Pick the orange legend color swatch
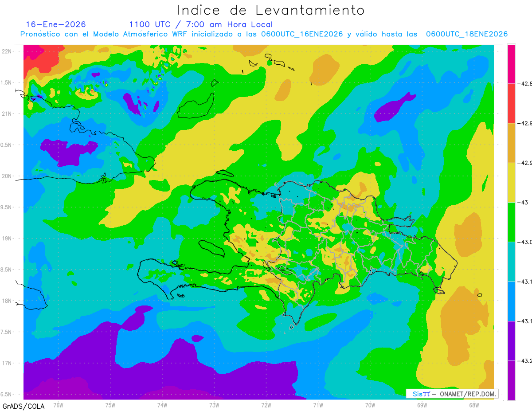 coord(511,143)
